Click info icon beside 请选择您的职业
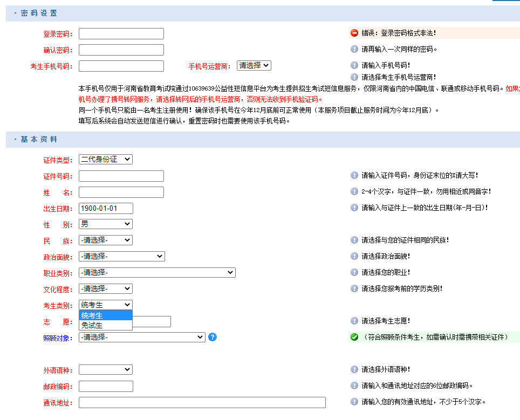The image size is (520, 420). coord(354,272)
